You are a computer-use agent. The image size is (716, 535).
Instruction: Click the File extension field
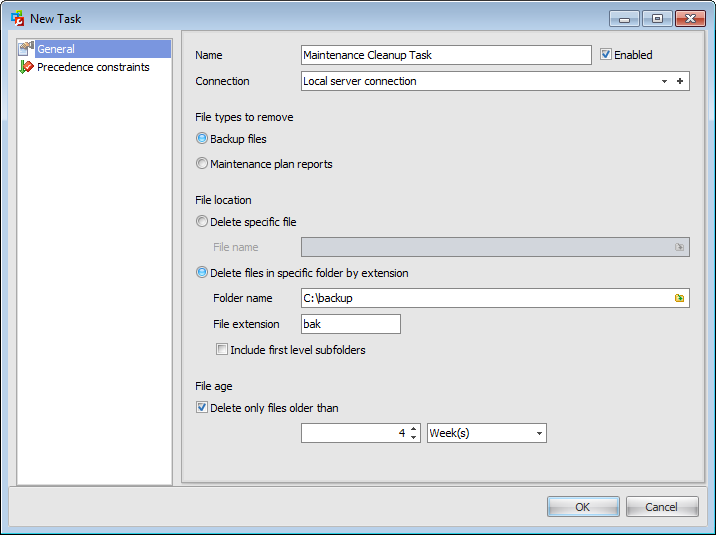coord(351,324)
